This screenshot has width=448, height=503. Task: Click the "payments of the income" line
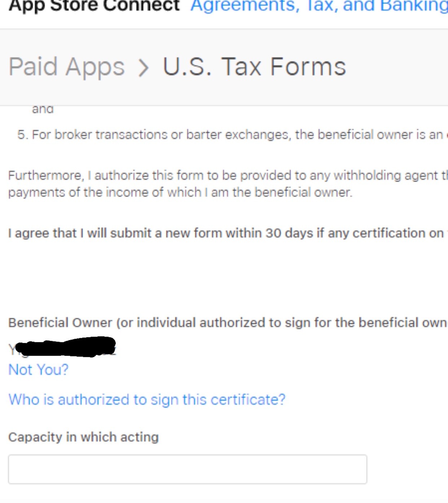[180, 192]
